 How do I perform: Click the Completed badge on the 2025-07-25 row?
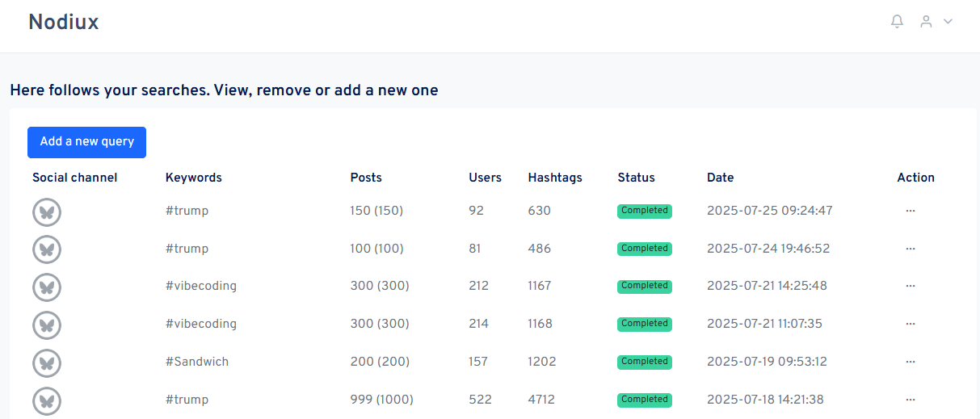tap(645, 211)
